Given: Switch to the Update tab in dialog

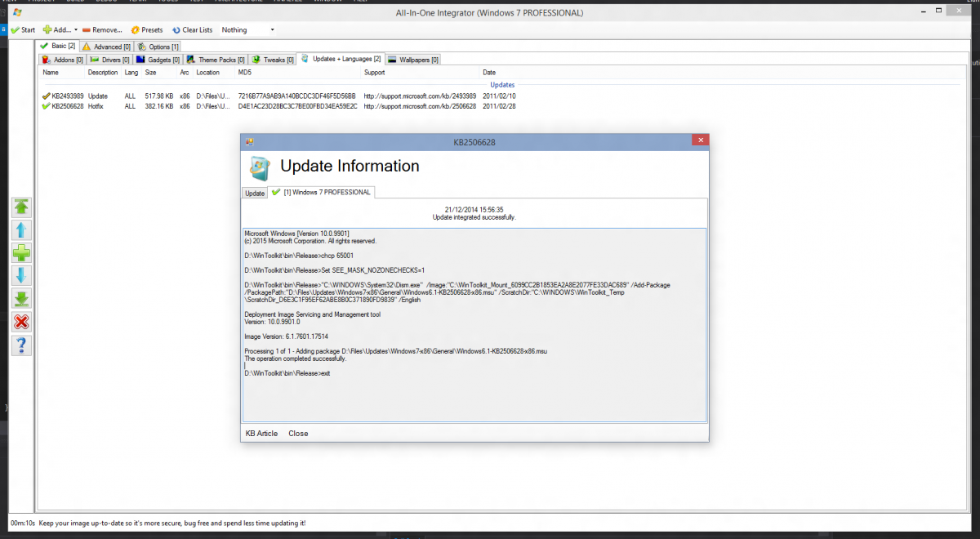Looking at the screenshot, I should coord(255,194).
